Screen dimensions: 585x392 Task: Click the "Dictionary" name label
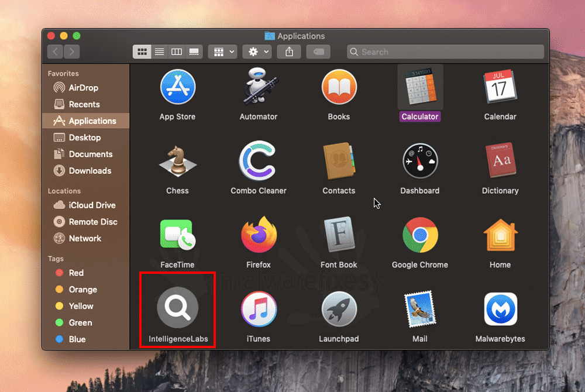click(x=500, y=191)
